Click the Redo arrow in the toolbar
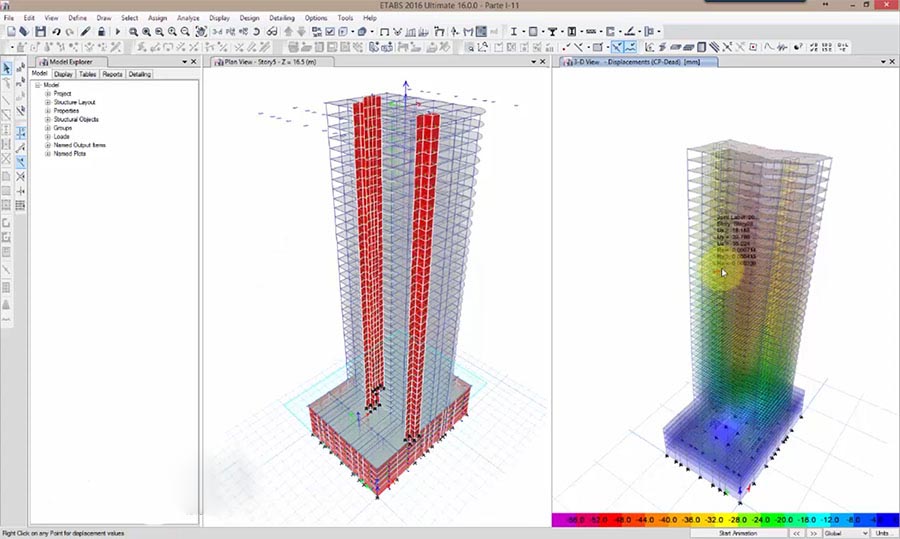 69,32
